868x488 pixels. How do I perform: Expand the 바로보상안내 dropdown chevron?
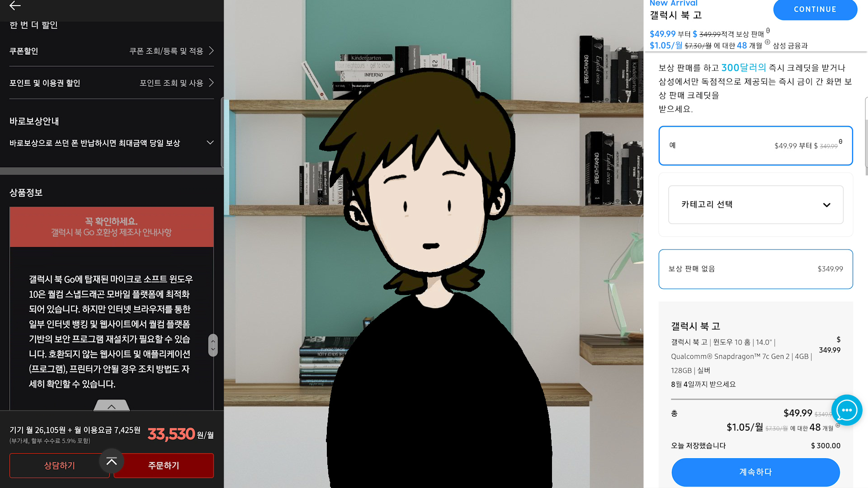click(x=210, y=143)
